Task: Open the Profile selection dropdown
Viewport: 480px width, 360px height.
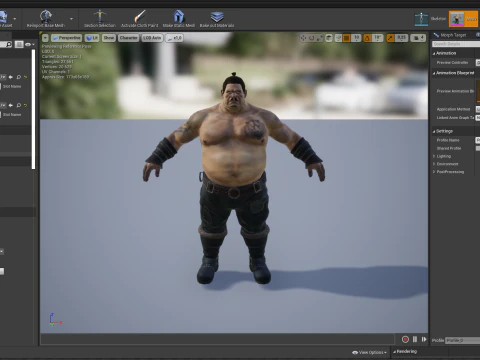Action: tap(463, 340)
